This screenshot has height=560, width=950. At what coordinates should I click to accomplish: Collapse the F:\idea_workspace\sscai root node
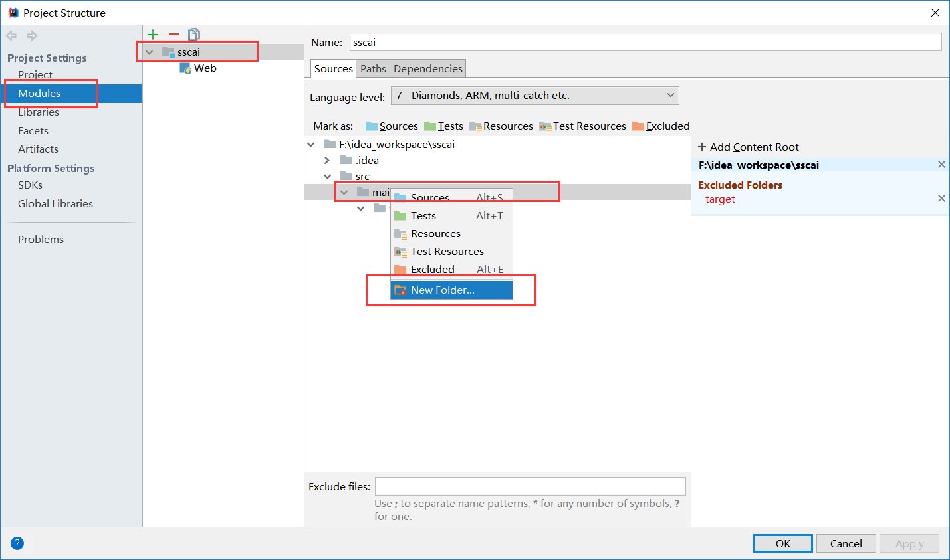coord(311,144)
